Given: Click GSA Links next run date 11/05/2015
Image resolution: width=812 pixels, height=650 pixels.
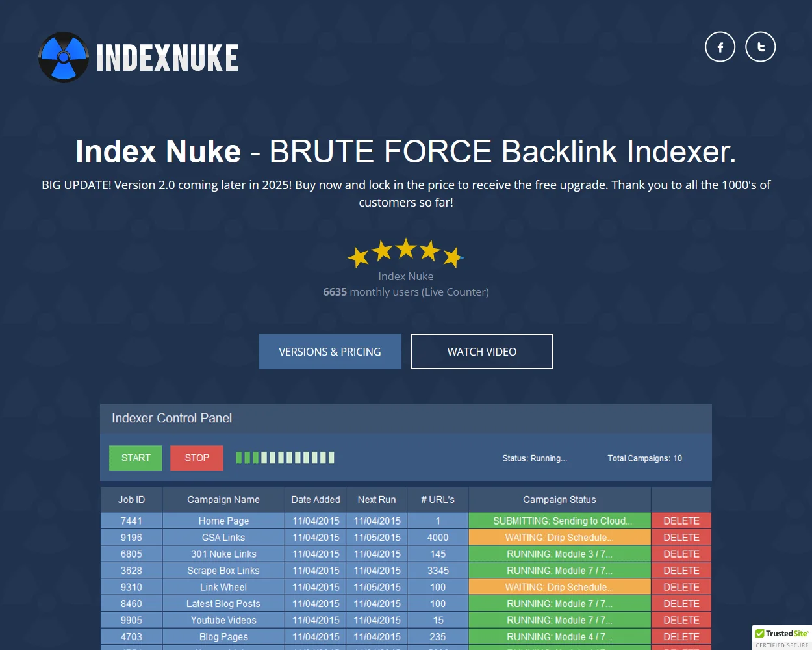Looking at the screenshot, I should [x=377, y=538].
